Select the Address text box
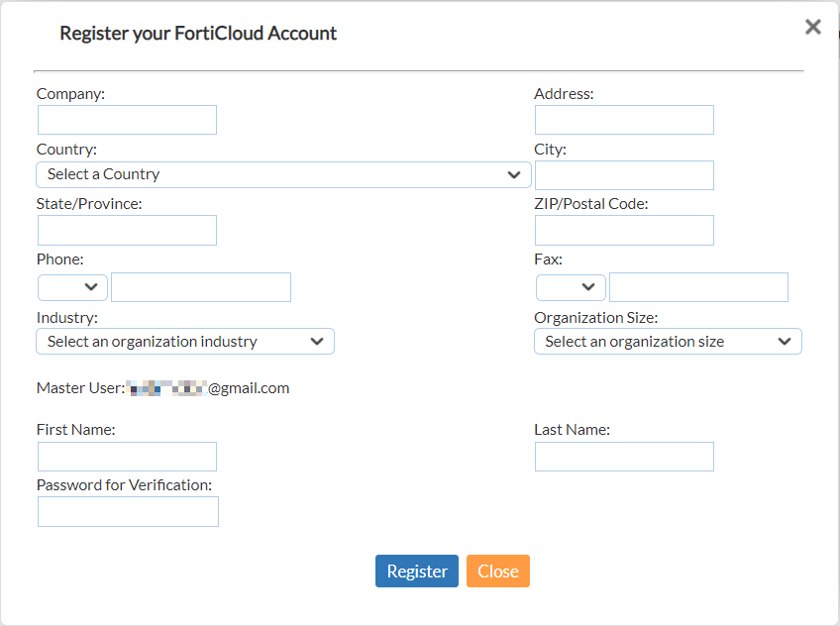The width and height of the screenshot is (840, 626). pos(624,119)
